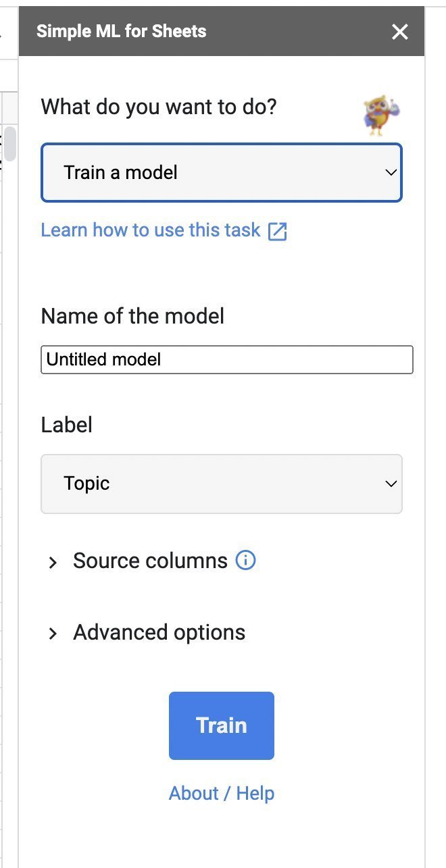Click the 'Simple ML for Sheets' title
This screenshot has height=868, width=446.
point(122,31)
